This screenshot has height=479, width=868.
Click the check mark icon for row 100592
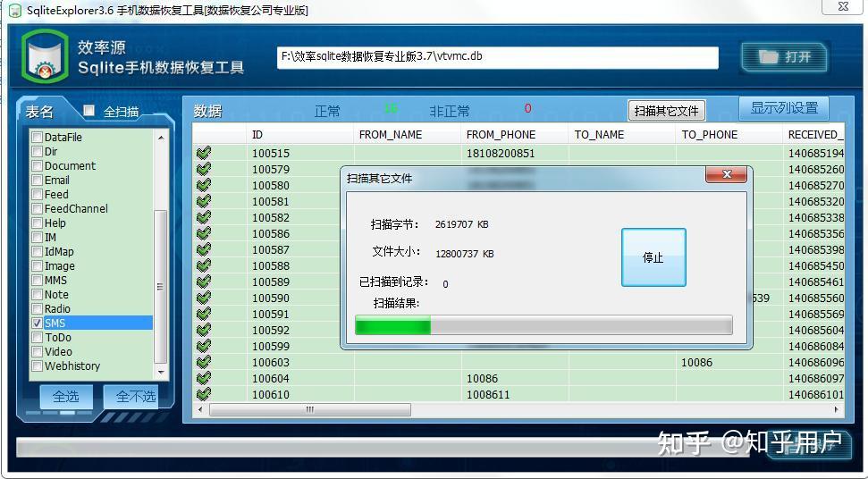coord(204,329)
